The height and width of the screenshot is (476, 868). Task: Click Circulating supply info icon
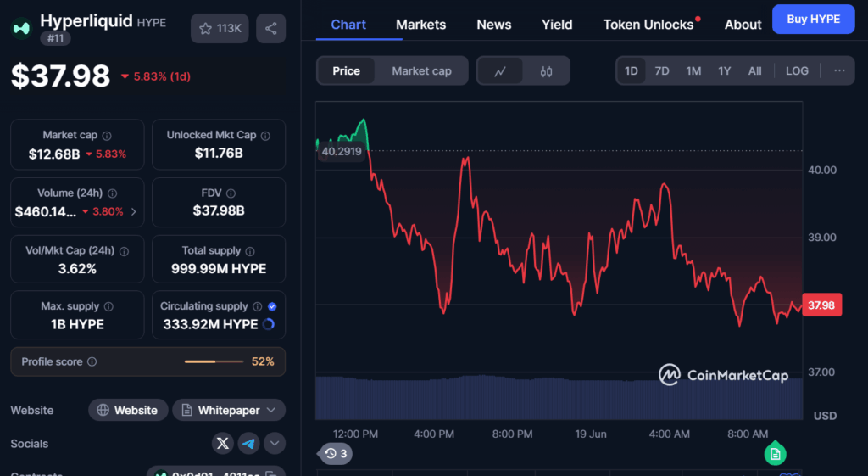[x=258, y=306]
